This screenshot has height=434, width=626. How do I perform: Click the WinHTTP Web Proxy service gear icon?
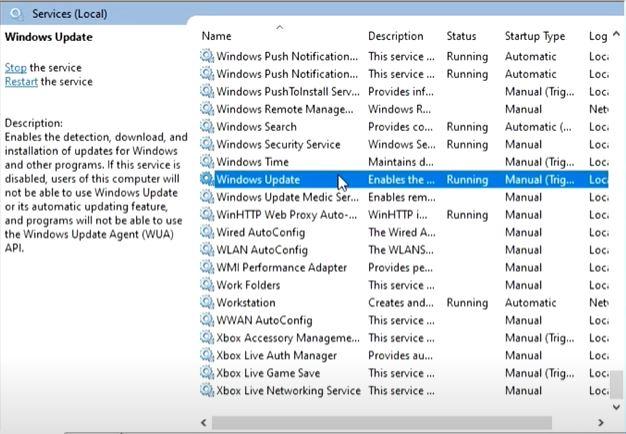[x=207, y=214]
